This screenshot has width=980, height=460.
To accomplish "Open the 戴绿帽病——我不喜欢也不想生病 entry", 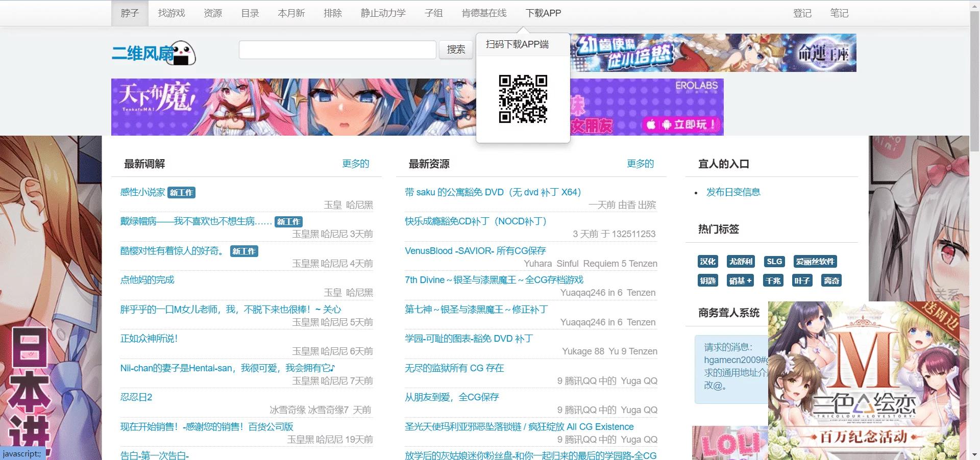I will point(196,221).
